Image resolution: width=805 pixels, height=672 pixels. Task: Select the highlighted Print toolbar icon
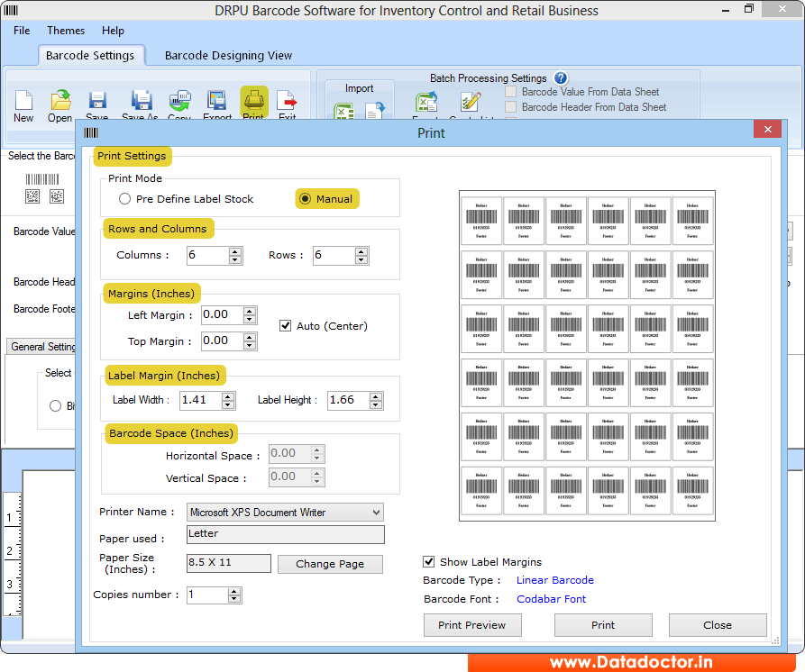click(253, 102)
